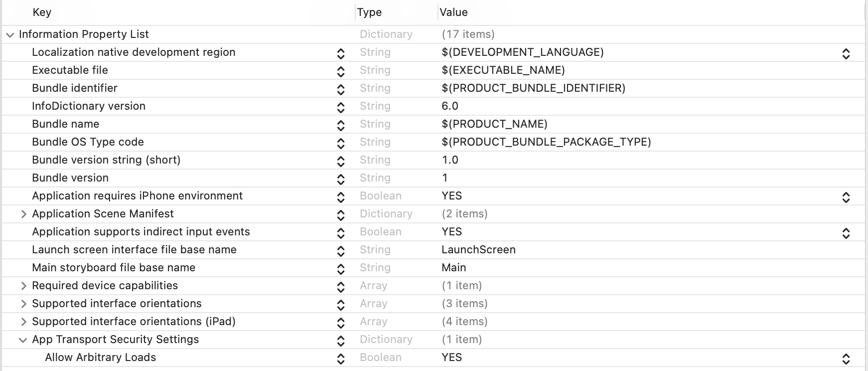Toggle Application requires iPhone environment value popup

846,197
